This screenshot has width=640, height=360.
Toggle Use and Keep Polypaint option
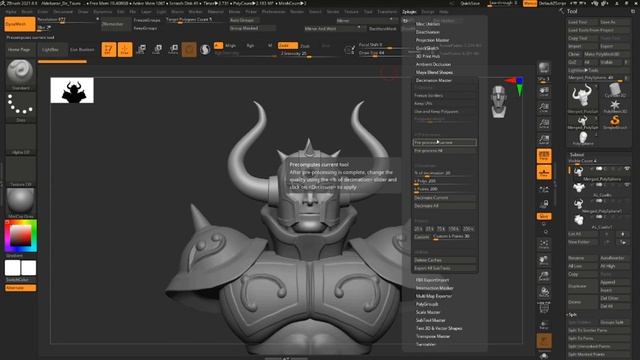point(444,111)
